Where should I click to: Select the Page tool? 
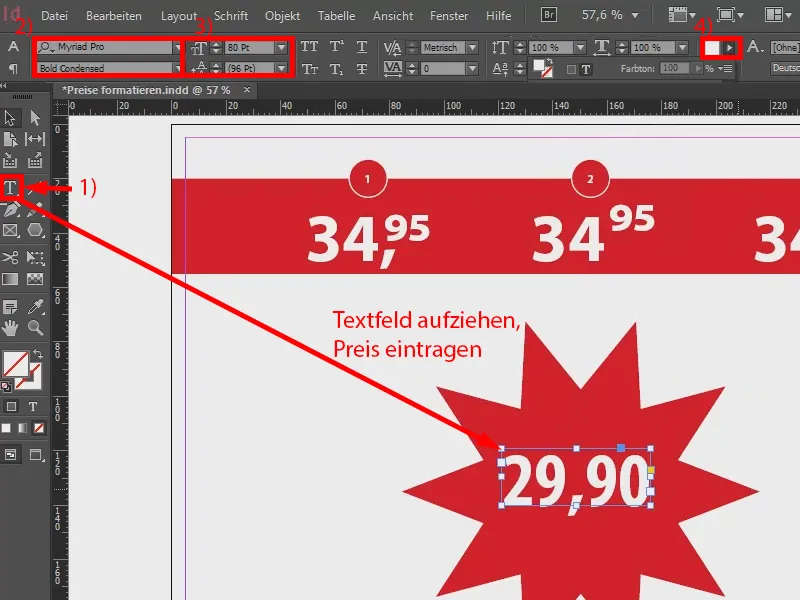pyautogui.click(x=10, y=139)
